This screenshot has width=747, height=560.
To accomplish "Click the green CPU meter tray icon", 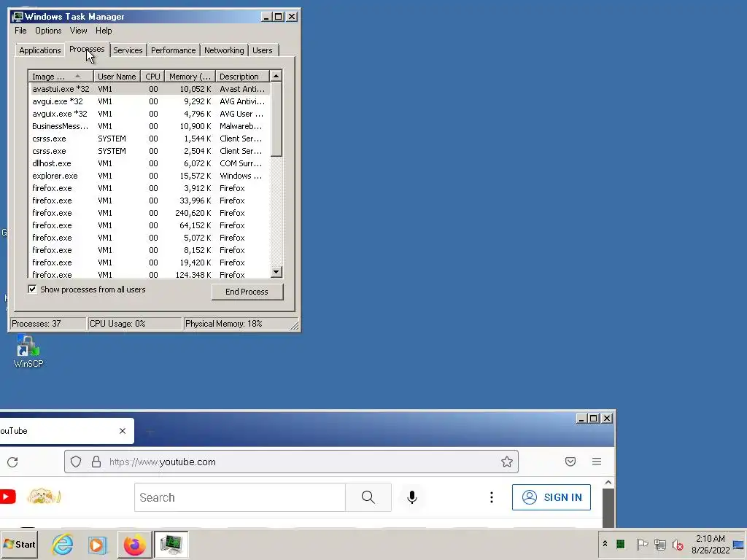I will point(620,544).
